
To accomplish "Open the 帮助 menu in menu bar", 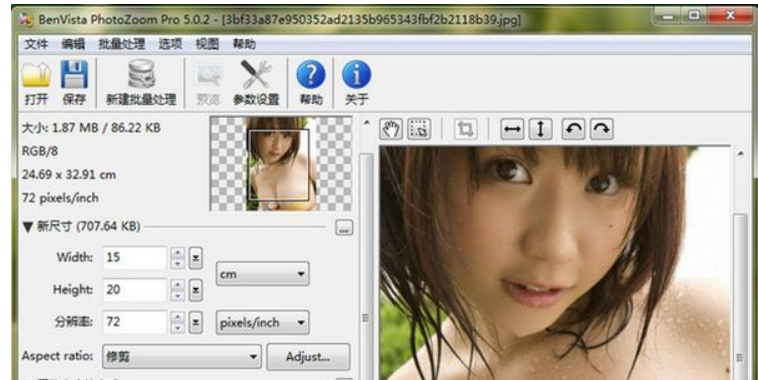I will click(244, 44).
